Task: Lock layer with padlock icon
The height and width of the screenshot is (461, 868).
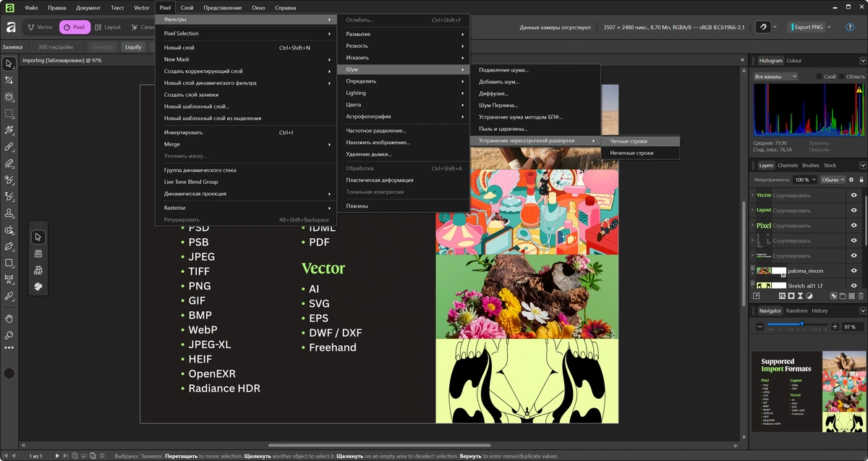Action: click(x=861, y=179)
